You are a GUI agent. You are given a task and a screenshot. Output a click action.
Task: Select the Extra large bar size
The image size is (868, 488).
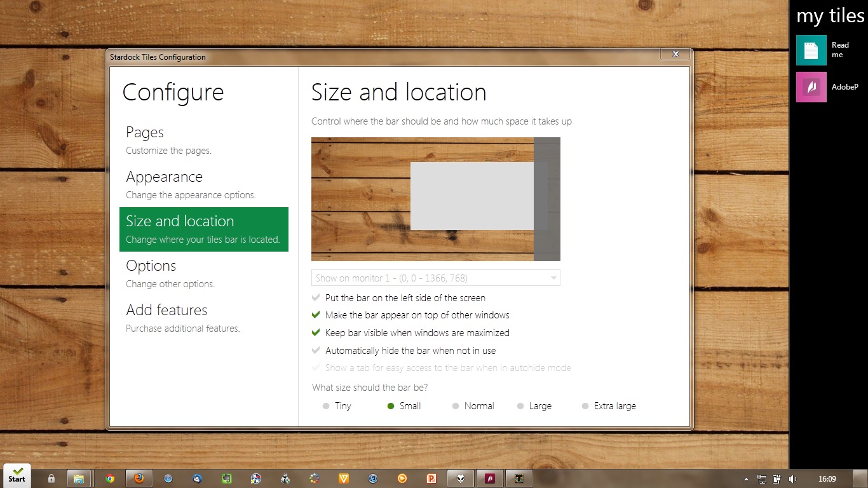(609, 406)
